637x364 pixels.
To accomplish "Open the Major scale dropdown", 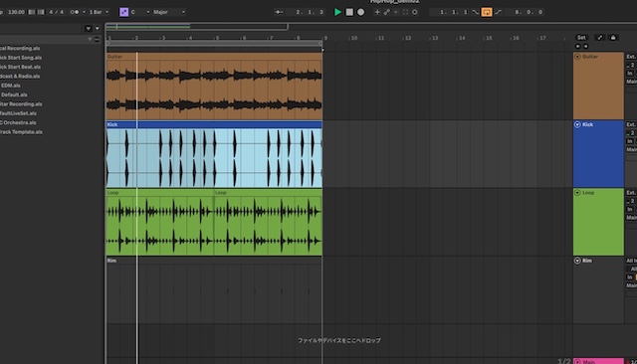I will click(x=168, y=12).
